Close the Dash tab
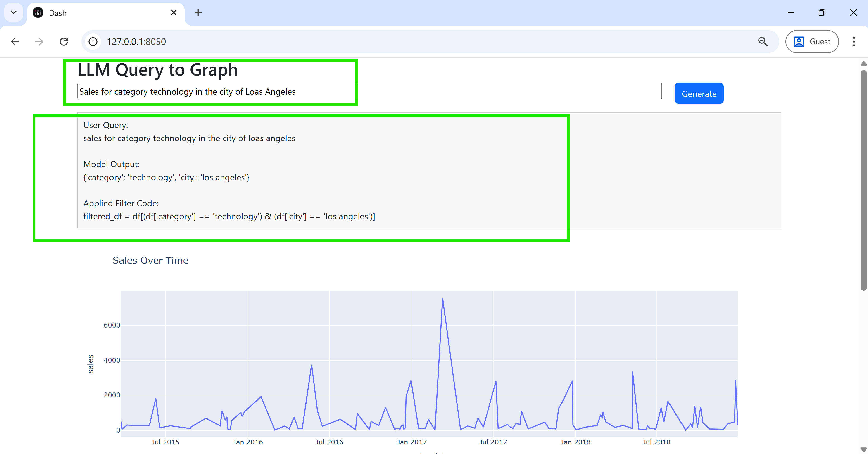This screenshot has height=454, width=868. 174,13
